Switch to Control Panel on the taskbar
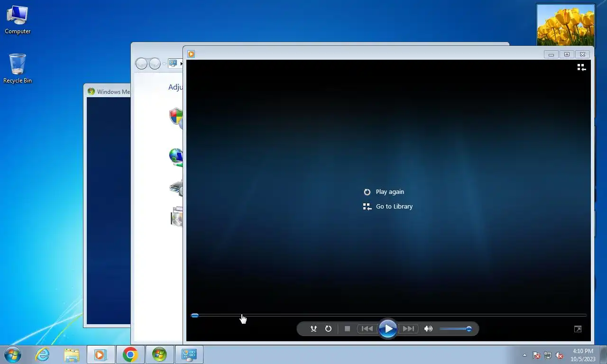607x364 pixels. coord(189,355)
